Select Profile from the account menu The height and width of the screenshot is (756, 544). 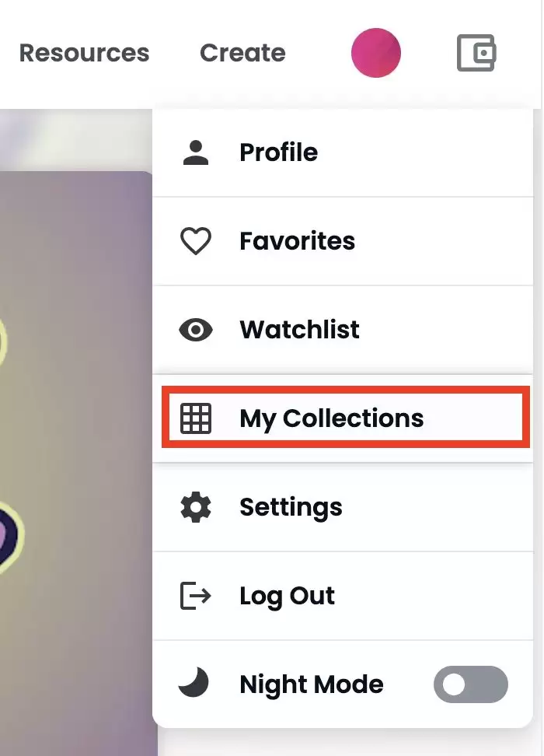coord(278,152)
